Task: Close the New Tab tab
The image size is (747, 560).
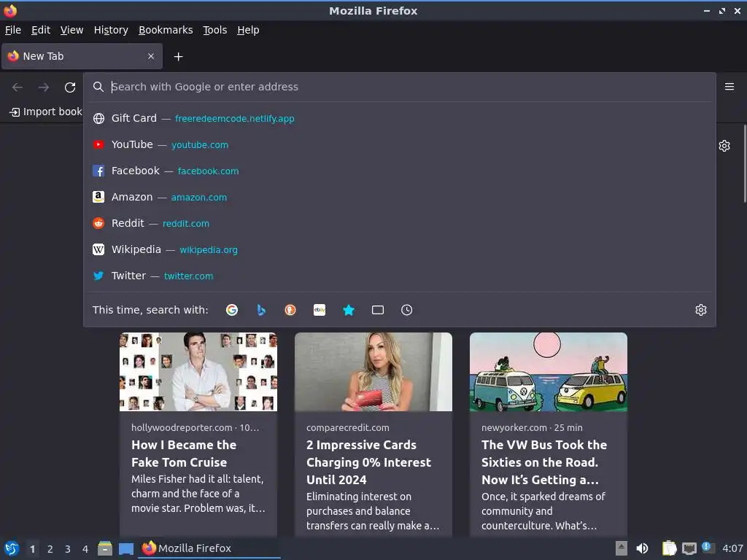Action: pos(151,56)
